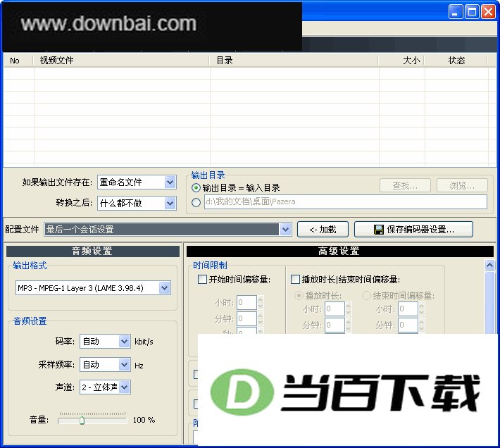Maximize the window
The height and width of the screenshot is (448, 500).
[x=472, y=12]
